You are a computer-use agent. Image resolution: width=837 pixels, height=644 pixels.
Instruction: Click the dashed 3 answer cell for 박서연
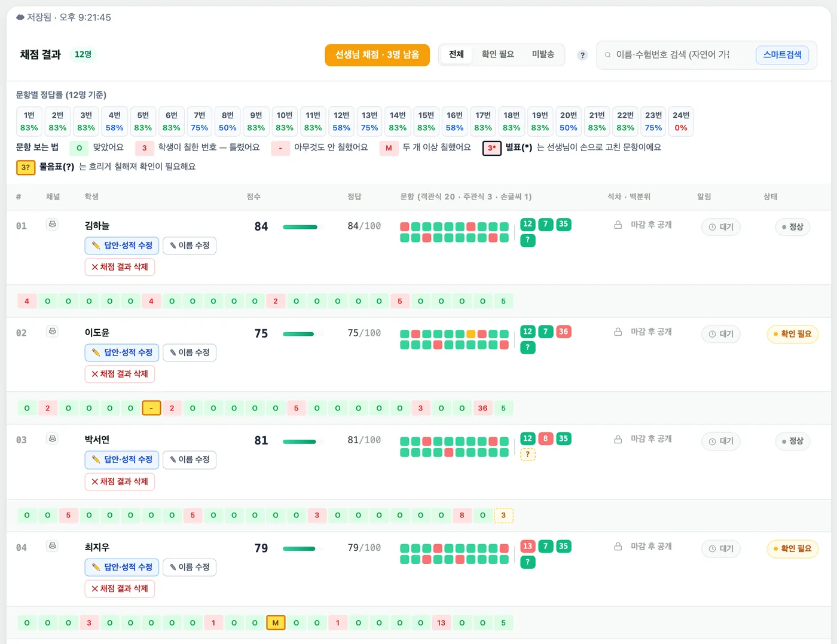click(x=503, y=516)
